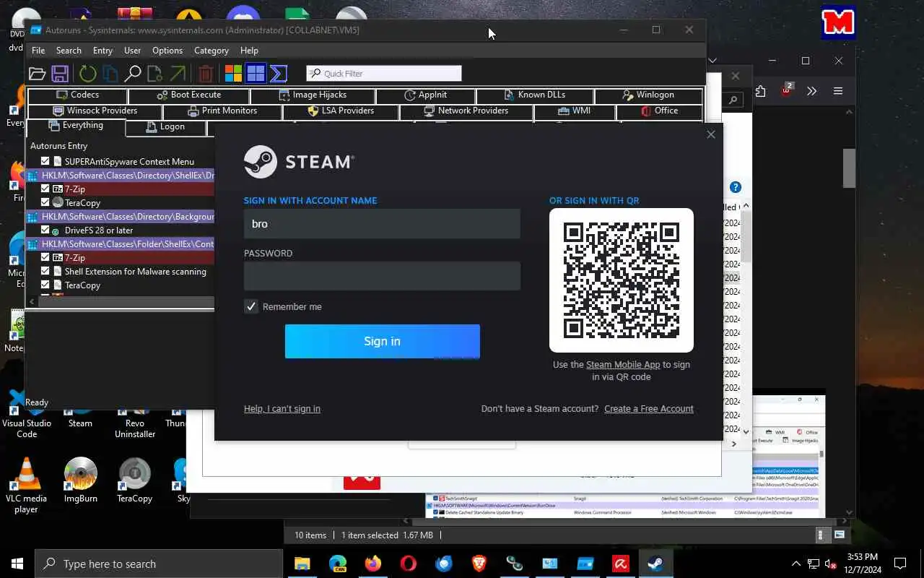Open the browser hamburger menu icon
This screenshot has height=578, width=924.
(x=838, y=91)
